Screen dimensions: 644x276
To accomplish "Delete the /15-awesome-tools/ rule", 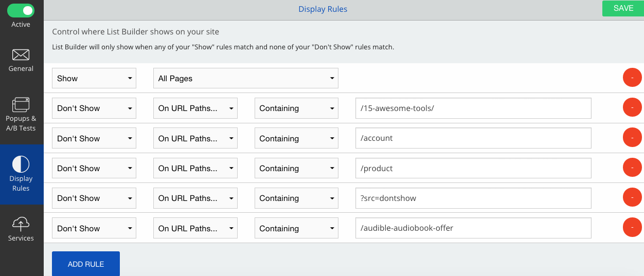I will click(x=632, y=108).
